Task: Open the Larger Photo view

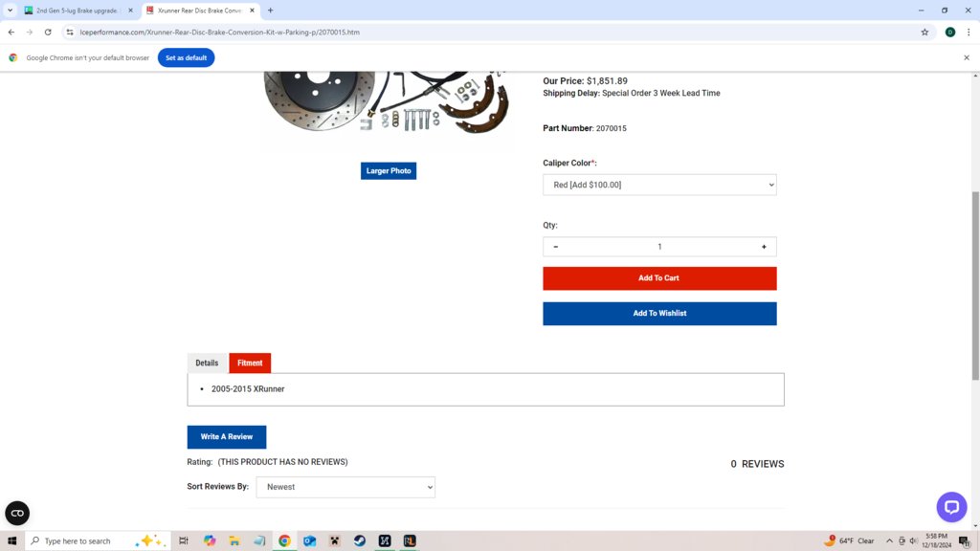Action: [x=389, y=170]
